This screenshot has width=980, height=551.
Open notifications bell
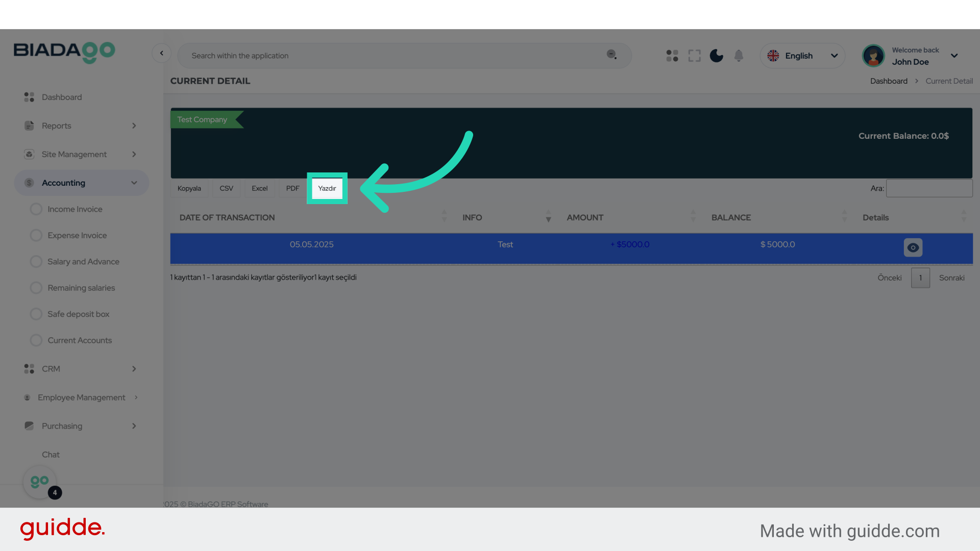coord(739,56)
